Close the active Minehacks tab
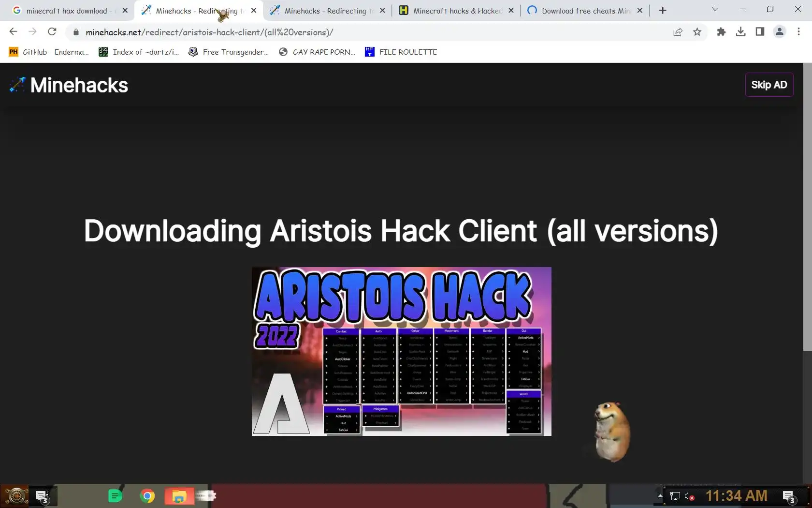The width and height of the screenshot is (812, 508). click(254, 11)
